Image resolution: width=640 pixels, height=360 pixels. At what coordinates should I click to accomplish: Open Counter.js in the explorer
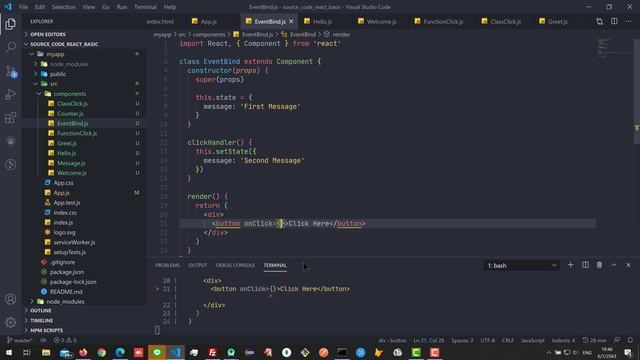click(x=70, y=113)
